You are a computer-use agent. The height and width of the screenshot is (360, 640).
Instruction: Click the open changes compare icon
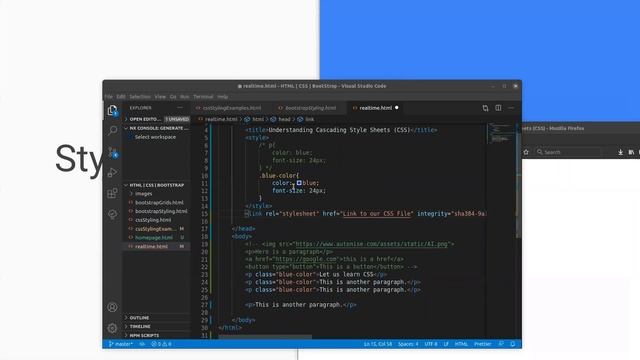point(485,108)
